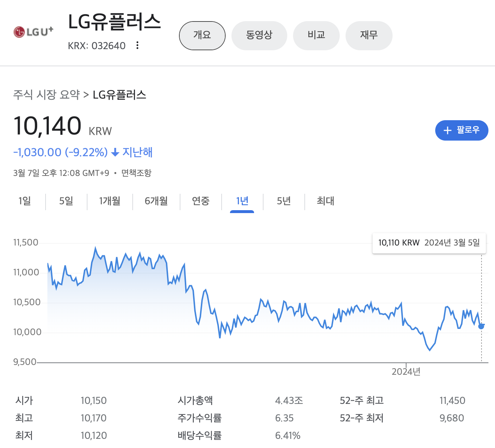This screenshot has height=448, width=495.
Task: Click the 배당수익률 value 6.41%
Action: pos(288,436)
